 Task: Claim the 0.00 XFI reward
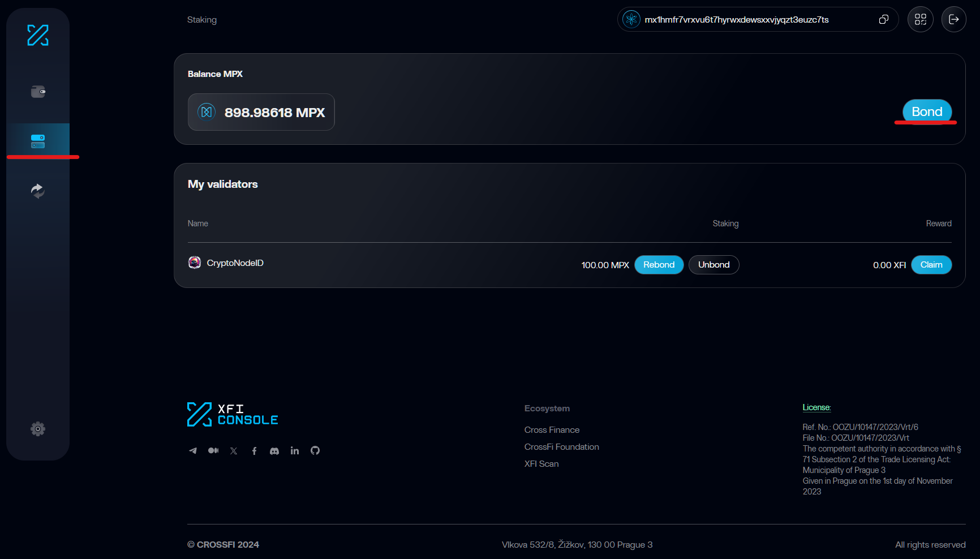pos(931,265)
